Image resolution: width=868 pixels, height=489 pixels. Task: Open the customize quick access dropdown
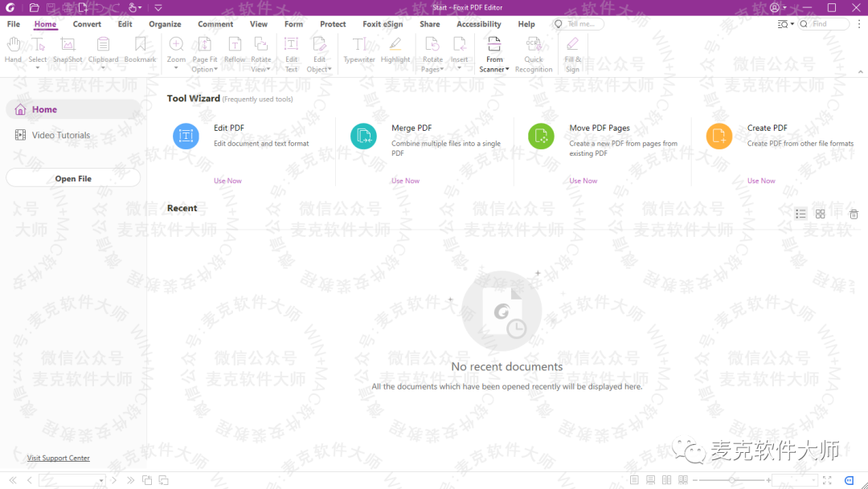(158, 8)
